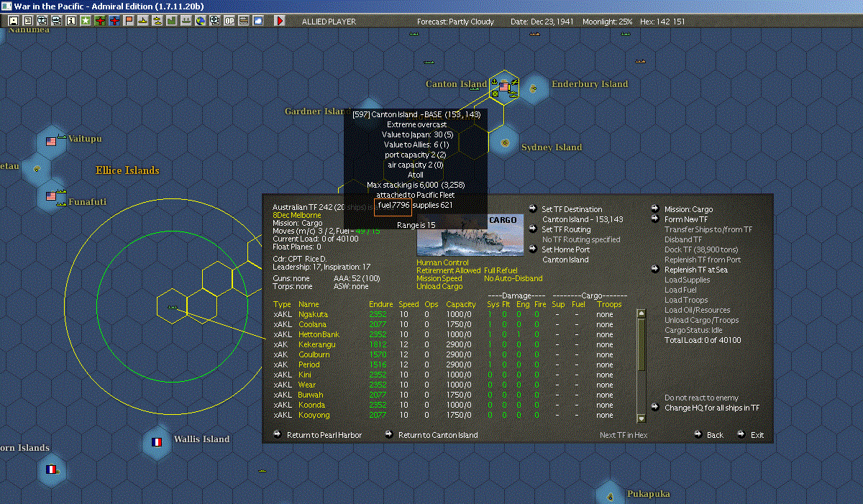
Task: Click the red plane on blue toolbar icon
Action: (114, 21)
